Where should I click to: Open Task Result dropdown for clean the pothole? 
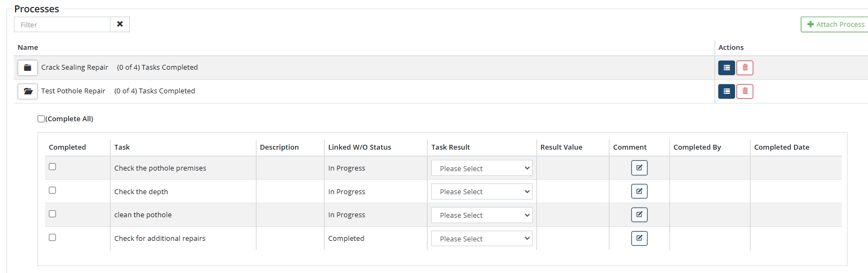click(x=482, y=215)
